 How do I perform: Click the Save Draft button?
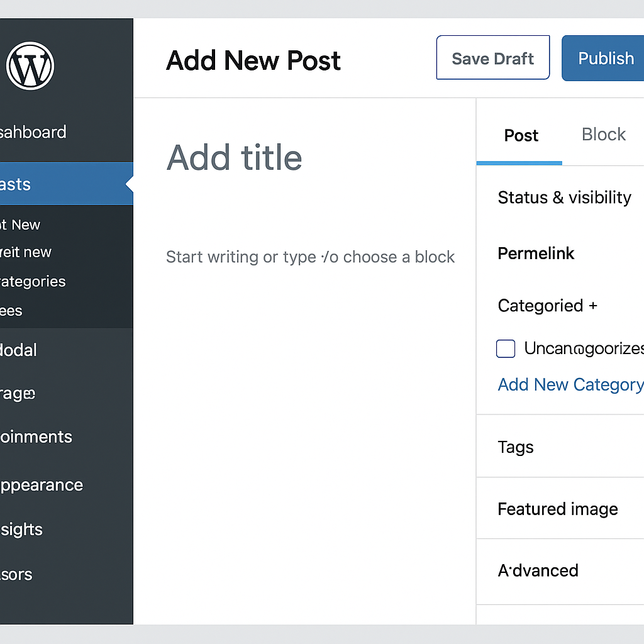tap(492, 58)
